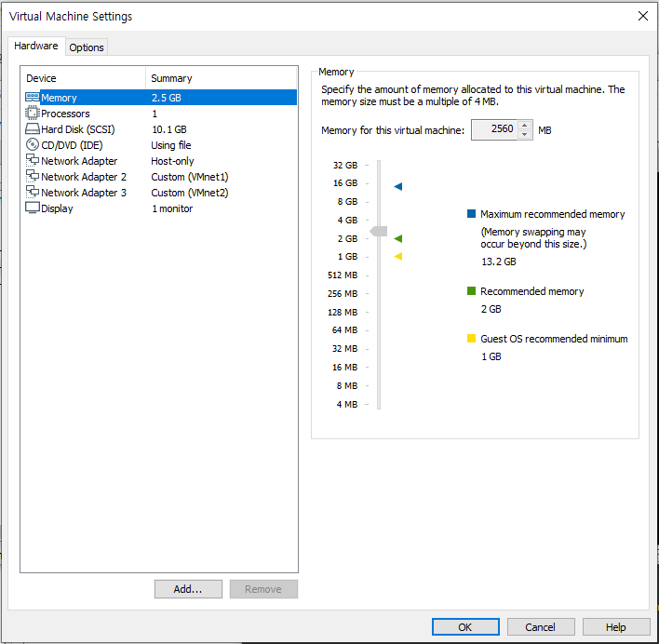Click the blue Maximum recommended memory legend square
Screen dimensions: 659x644
(471, 214)
